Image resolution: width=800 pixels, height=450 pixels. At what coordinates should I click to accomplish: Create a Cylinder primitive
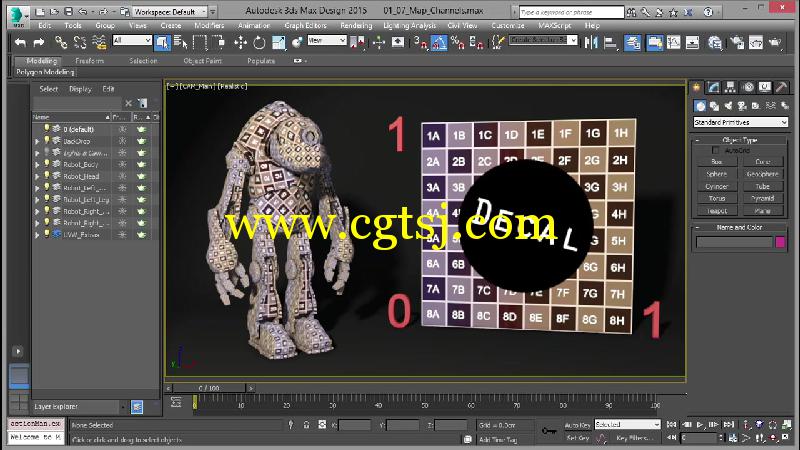coord(717,186)
